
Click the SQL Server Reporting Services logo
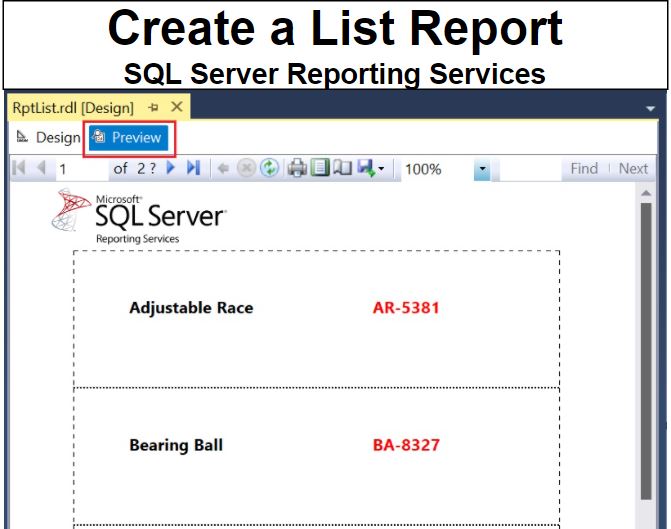139,216
